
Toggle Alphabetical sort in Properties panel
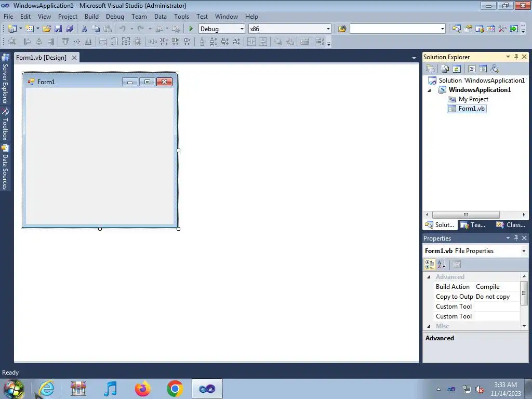pos(441,264)
